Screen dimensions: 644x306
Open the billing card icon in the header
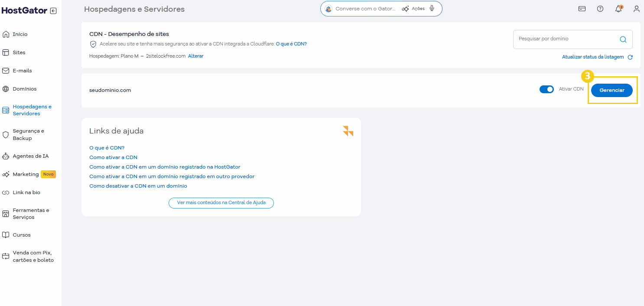click(x=582, y=9)
